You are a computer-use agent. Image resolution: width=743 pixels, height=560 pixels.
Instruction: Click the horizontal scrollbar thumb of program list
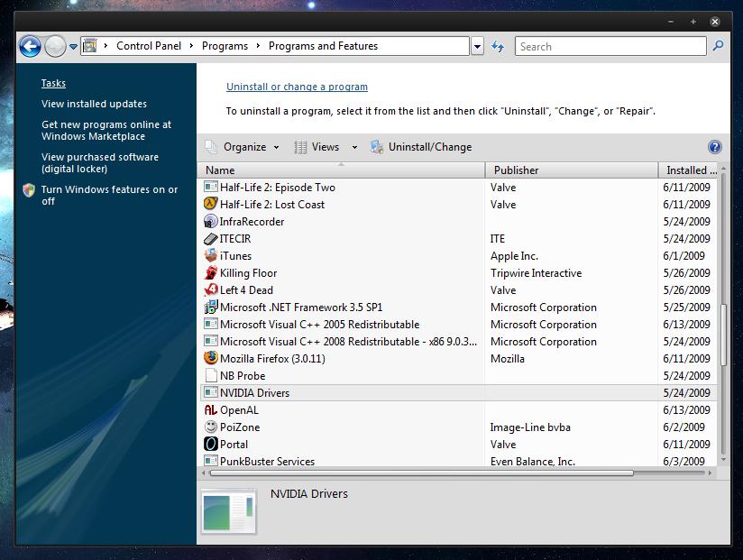(422, 473)
